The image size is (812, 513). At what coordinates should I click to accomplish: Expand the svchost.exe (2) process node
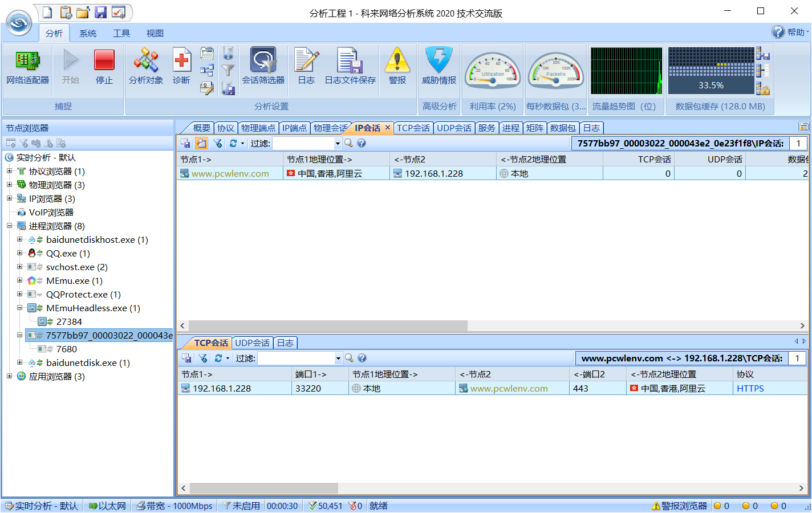coord(19,267)
